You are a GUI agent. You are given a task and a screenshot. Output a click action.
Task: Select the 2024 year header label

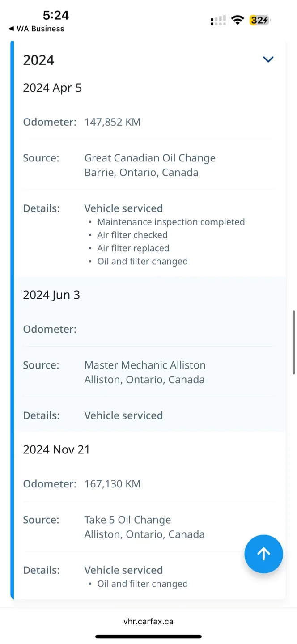tap(38, 60)
